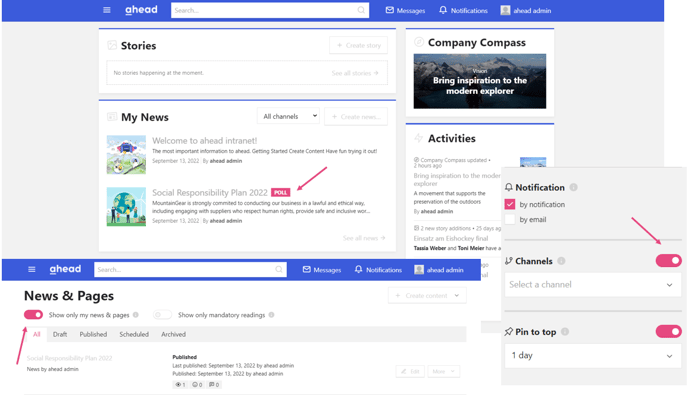Viewport: 688px width, 399px height.
Task: Open Notifications bell in top header
Action: [443, 10]
